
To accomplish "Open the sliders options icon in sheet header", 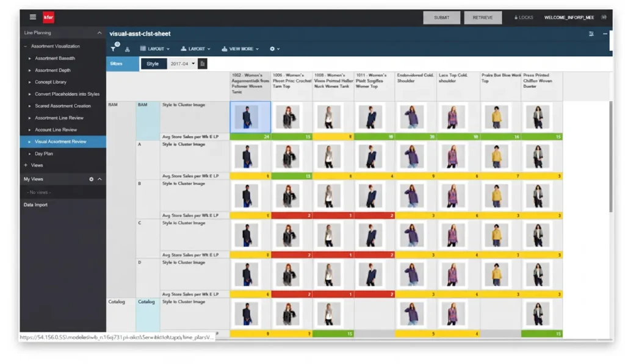I will [x=591, y=34].
